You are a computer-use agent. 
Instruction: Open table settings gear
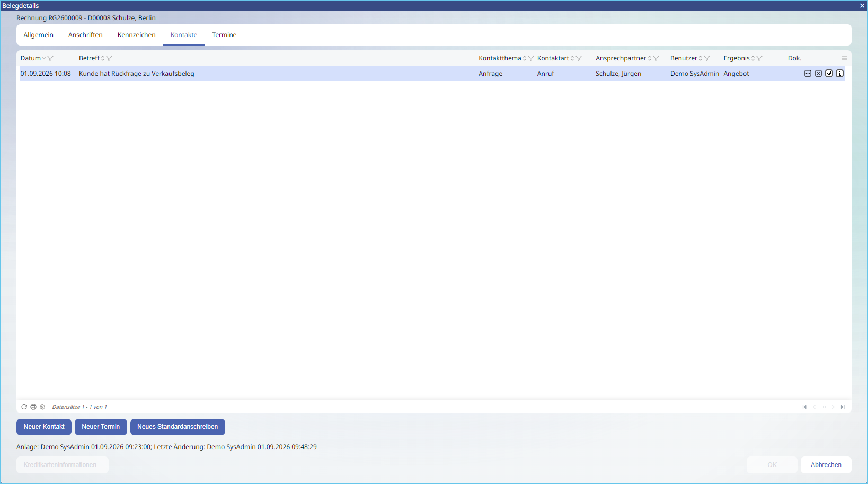coord(42,407)
